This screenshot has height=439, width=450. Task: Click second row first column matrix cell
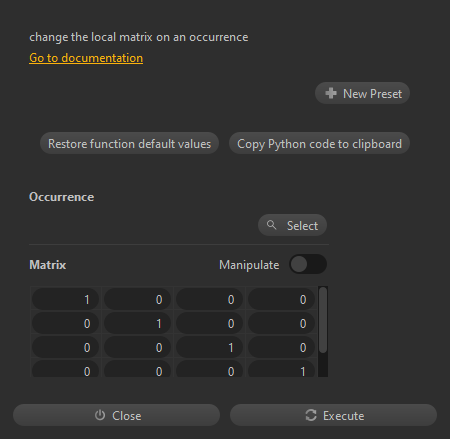(65, 323)
